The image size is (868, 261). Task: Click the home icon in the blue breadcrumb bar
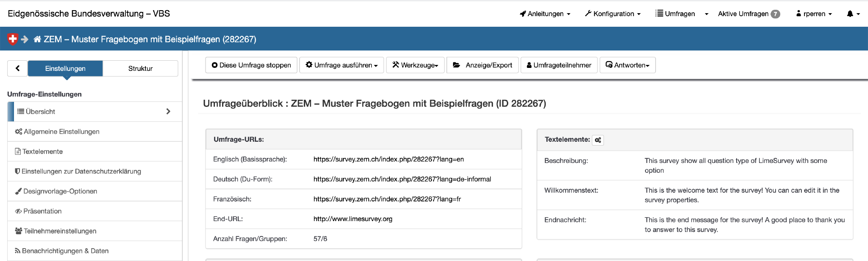pos(37,39)
